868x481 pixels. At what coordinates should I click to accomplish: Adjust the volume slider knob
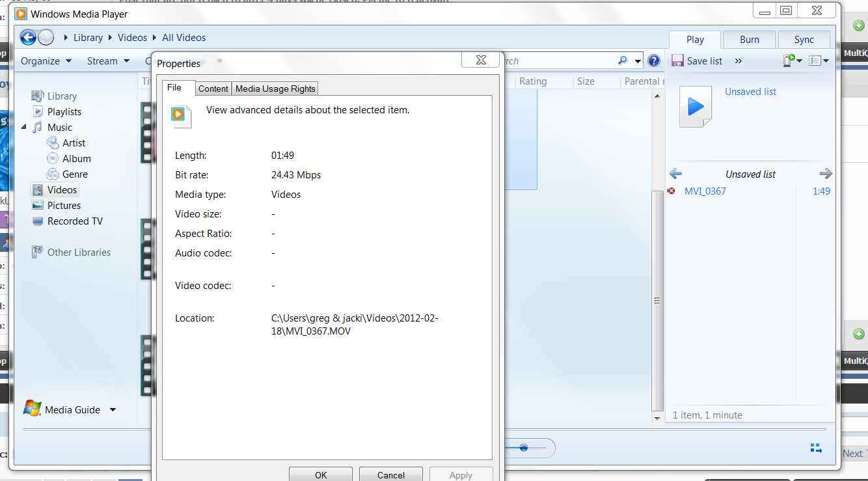pyautogui.click(x=524, y=448)
